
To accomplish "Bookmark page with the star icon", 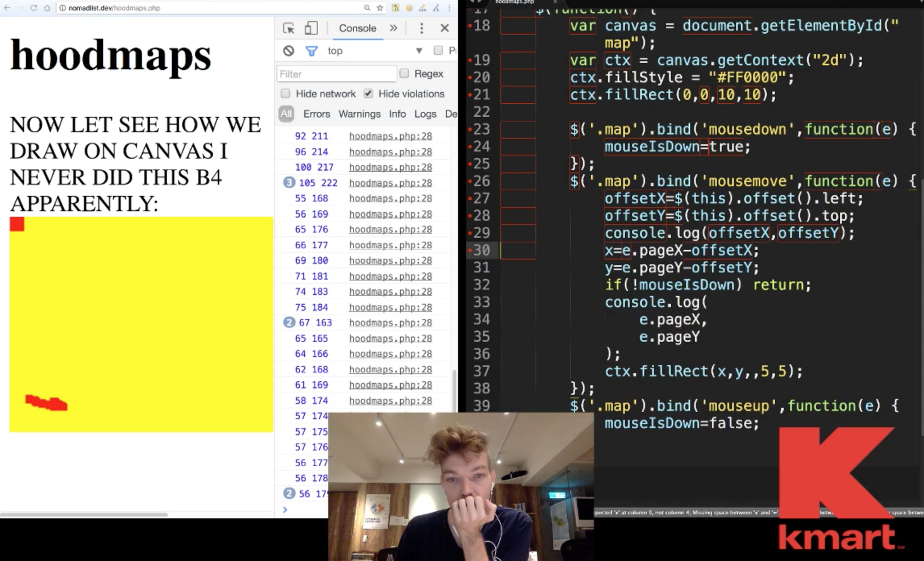I will pyautogui.click(x=380, y=8).
